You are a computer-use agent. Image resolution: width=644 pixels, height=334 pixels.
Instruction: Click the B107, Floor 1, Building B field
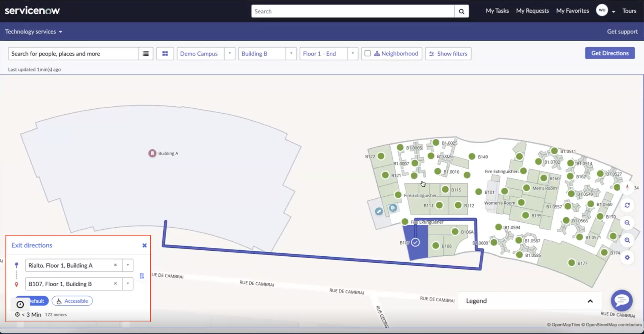point(74,284)
